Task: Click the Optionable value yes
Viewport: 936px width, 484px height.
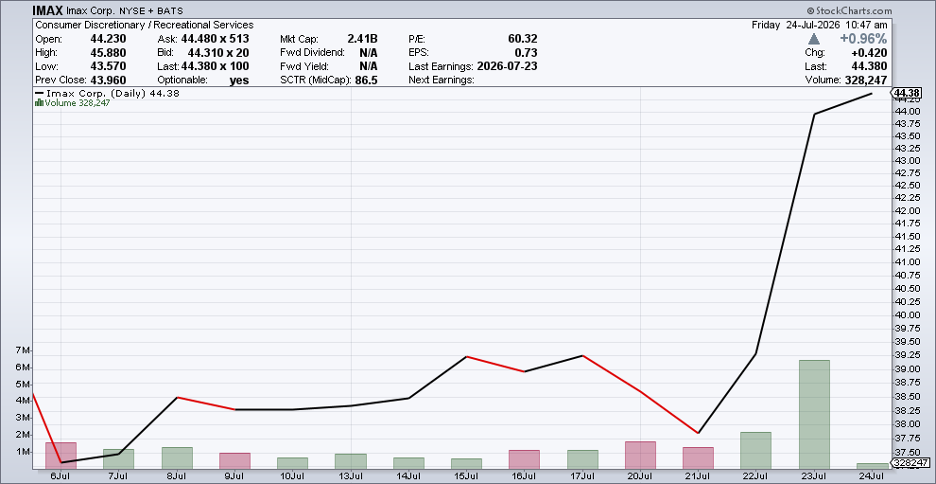Action: [x=239, y=80]
